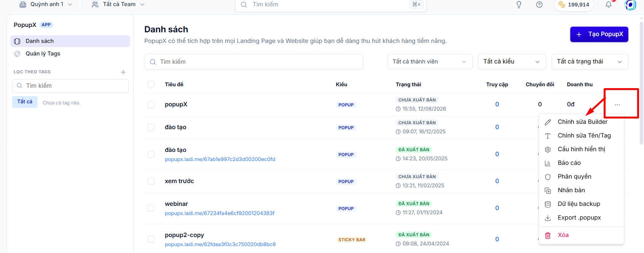
Task: Check the published đào tạo row checkbox
Action: (151, 154)
